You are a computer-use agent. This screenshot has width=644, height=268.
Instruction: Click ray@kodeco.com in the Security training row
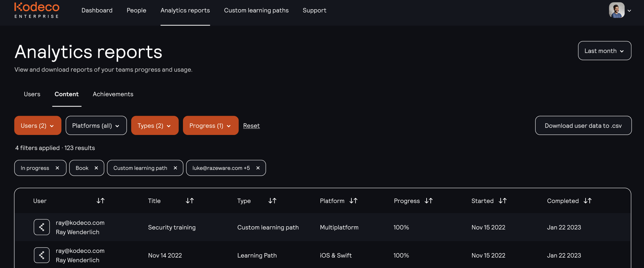(x=80, y=222)
